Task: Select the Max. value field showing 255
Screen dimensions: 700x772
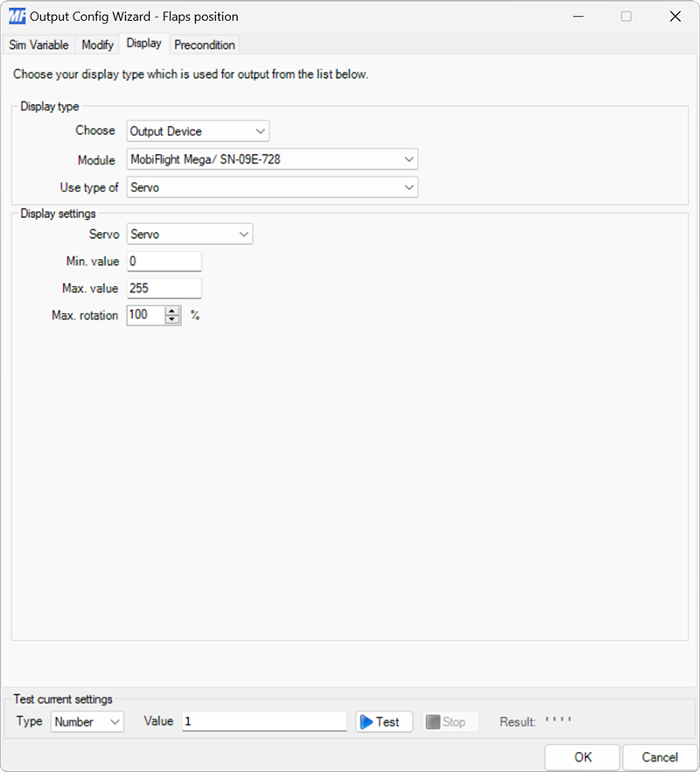Action: (x=164, y=288)
